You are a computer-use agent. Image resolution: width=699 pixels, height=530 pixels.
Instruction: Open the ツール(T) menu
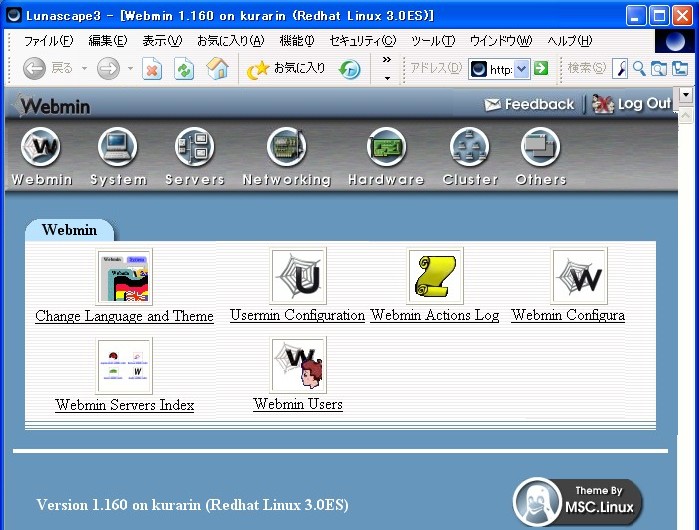[433, 41]
